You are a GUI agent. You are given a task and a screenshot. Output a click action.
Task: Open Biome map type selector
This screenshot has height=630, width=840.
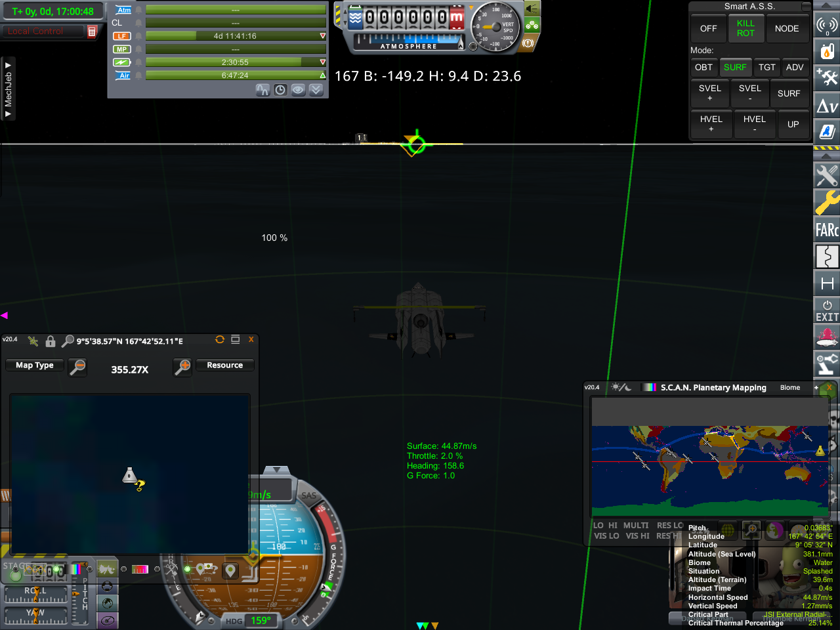click(x=790, y=388)
